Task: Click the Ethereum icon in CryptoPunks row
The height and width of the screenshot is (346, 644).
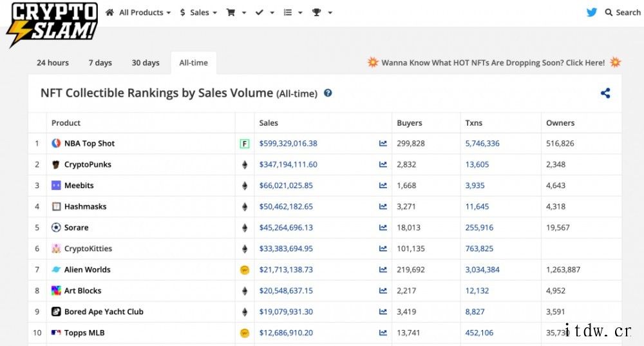Action: click(244, 165)
